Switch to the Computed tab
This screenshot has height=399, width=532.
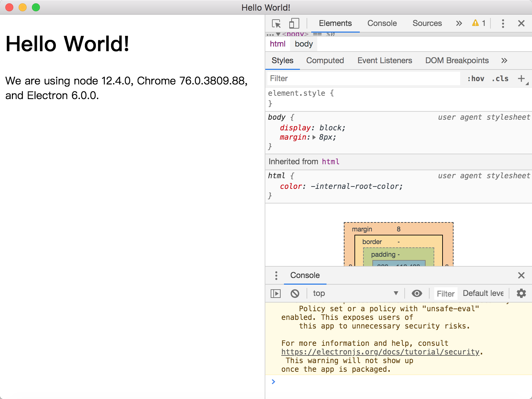tap(325, 61)
